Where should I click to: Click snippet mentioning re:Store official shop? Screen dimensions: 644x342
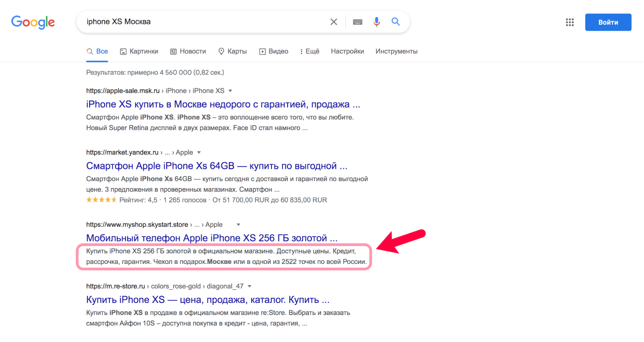click(x=218, y=318)
